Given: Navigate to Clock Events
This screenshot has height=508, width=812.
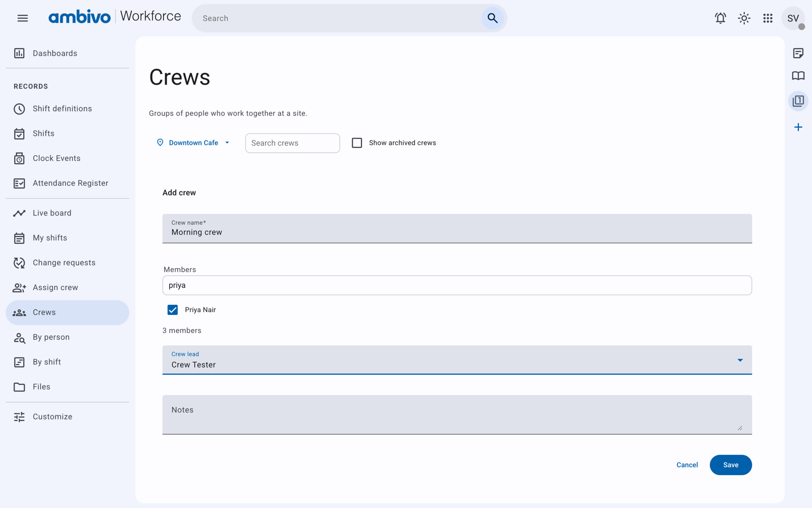Looking at the screenshot, I should [68, 158].
